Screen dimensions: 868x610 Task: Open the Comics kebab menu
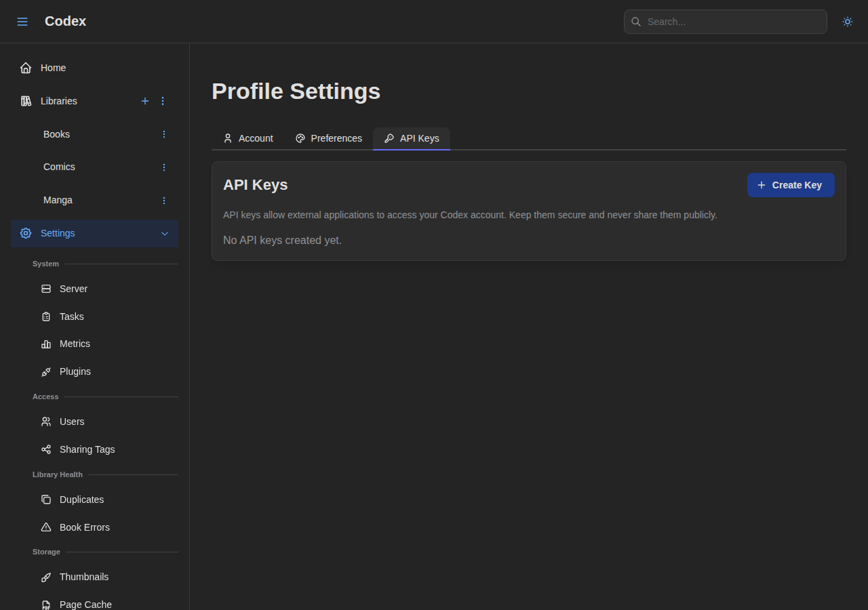[163, 167]
